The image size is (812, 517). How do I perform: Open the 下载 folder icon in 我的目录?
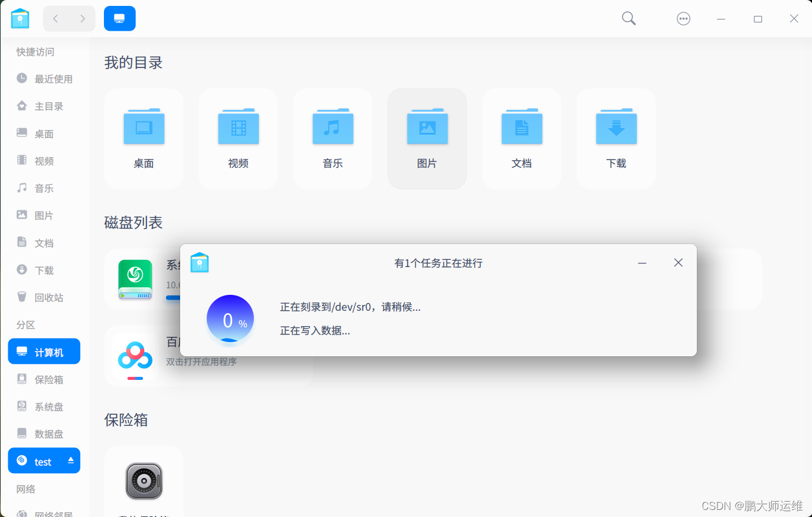coord(616,126)
